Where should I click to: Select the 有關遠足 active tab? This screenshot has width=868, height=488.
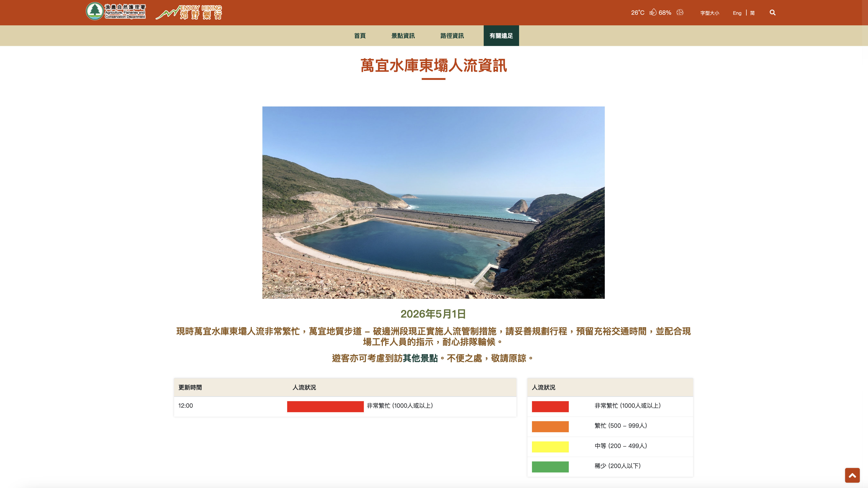click(x=501, y=36)
